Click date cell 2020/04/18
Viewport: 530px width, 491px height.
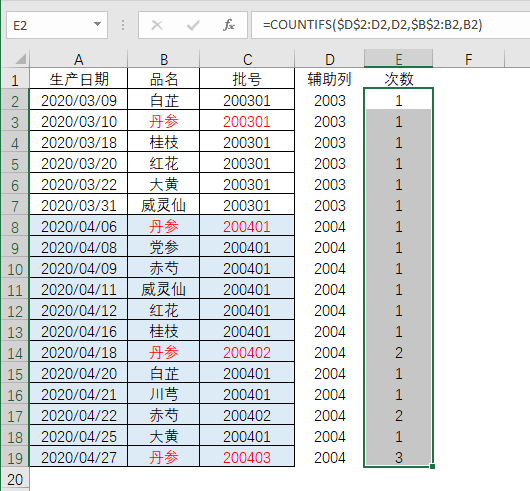tap(78, 352)
